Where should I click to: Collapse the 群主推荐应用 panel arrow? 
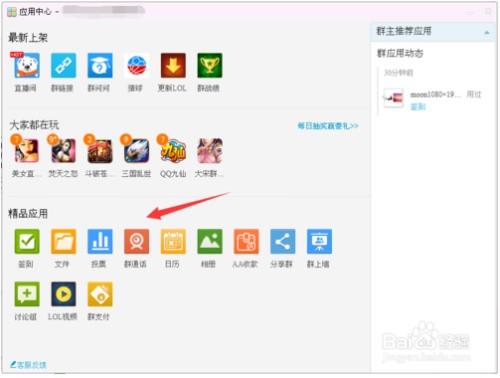click(487, 33)
